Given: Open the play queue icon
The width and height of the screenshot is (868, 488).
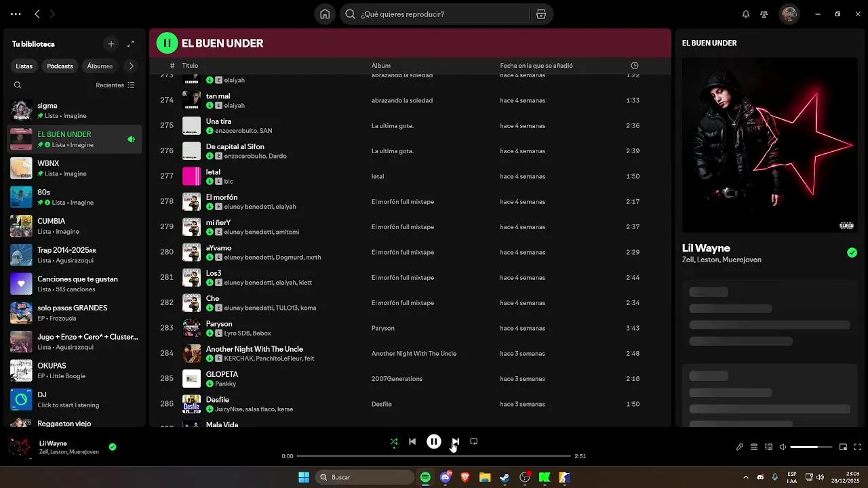Looking at the screenshot, I should (754, 447).
